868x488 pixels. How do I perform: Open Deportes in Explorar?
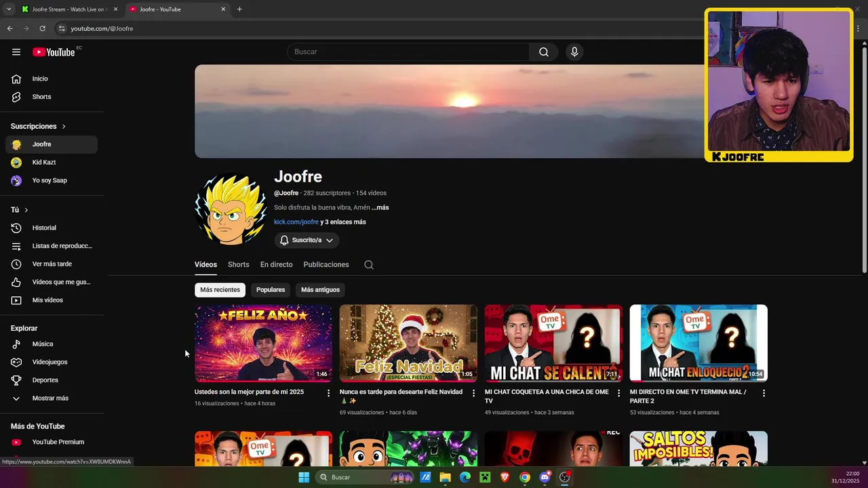pyautogui.click(x=52, y=380)
